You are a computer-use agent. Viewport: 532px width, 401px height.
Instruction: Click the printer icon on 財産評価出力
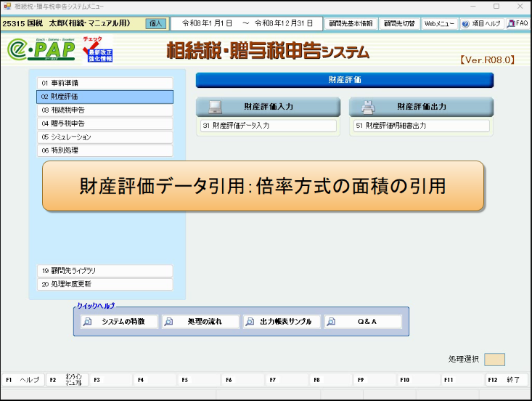[x=368, y=107]
